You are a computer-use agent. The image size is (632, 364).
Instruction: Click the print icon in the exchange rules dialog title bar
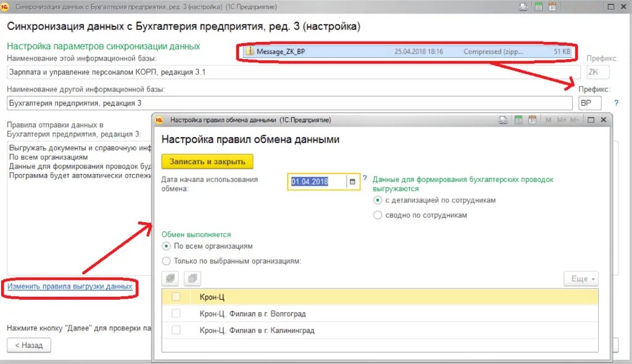503,120
